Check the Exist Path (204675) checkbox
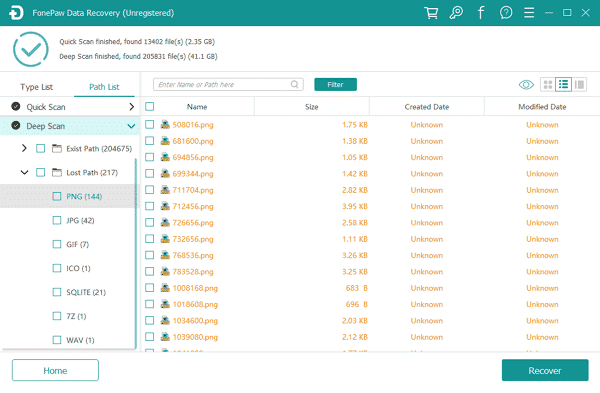The height and width of the screenshot is (393, 600). [40, 148]
